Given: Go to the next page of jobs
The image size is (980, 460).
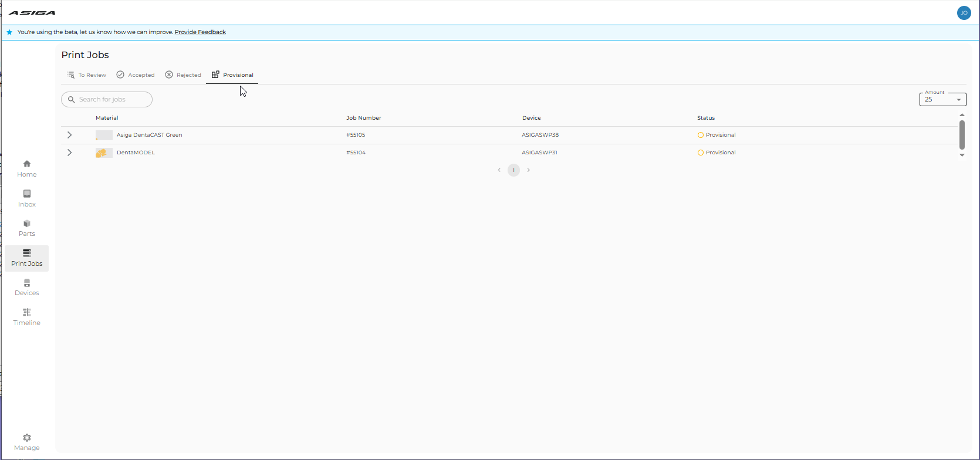Looking at the screenshot, I should 528,170.
